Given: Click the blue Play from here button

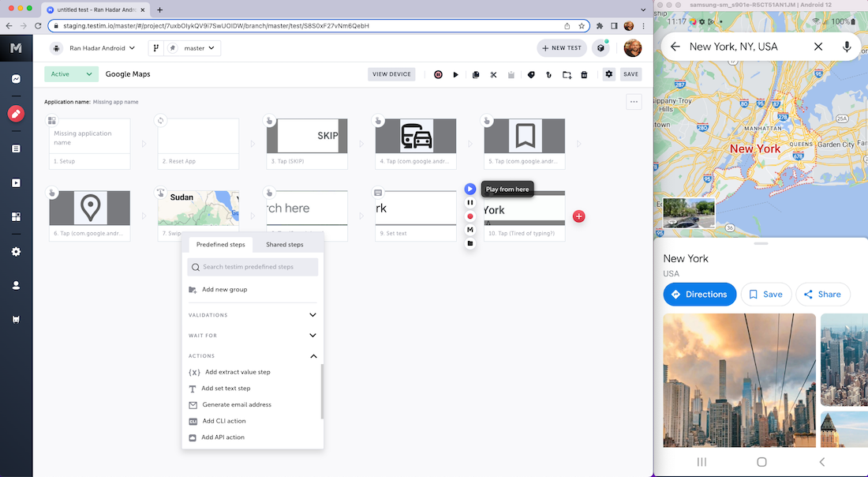Looking at the screenshot, I should (470, 189).
